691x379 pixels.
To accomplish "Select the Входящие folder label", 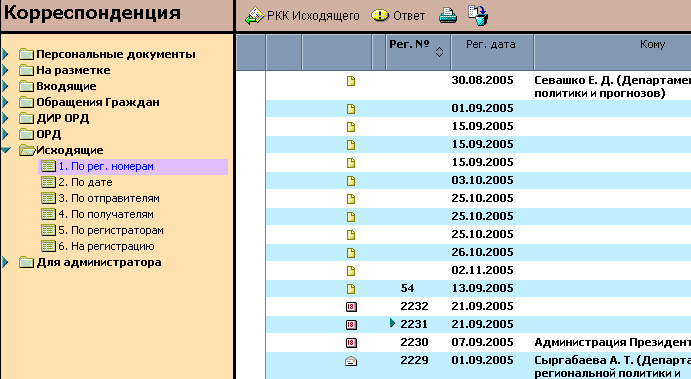I will click(x=66, y=86).
